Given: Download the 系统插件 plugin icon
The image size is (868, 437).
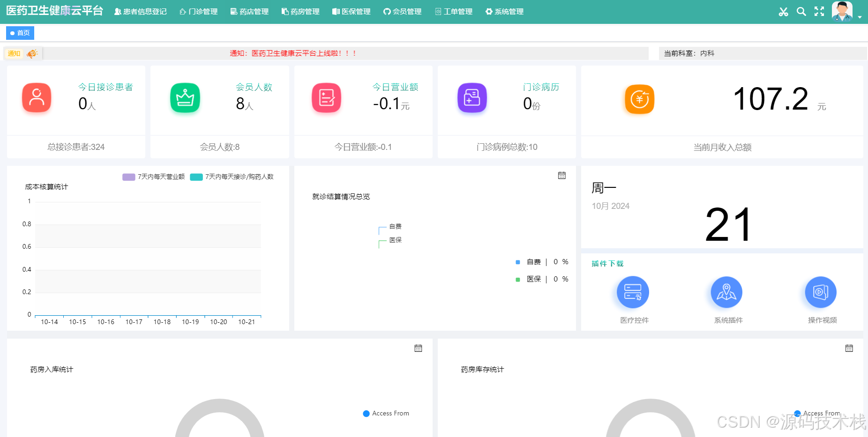Looking at the screenshot, I should tap(726, 292).
